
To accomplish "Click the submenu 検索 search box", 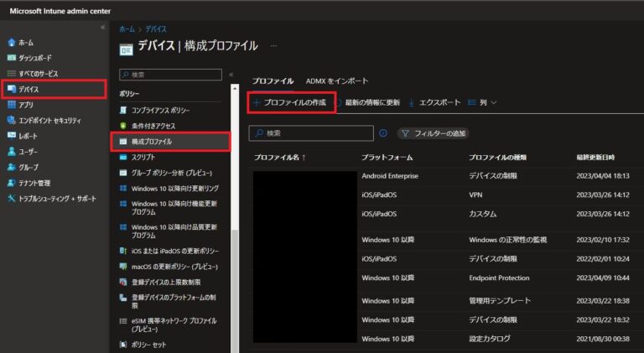I will pyautogui.click(x=170, y=75).
